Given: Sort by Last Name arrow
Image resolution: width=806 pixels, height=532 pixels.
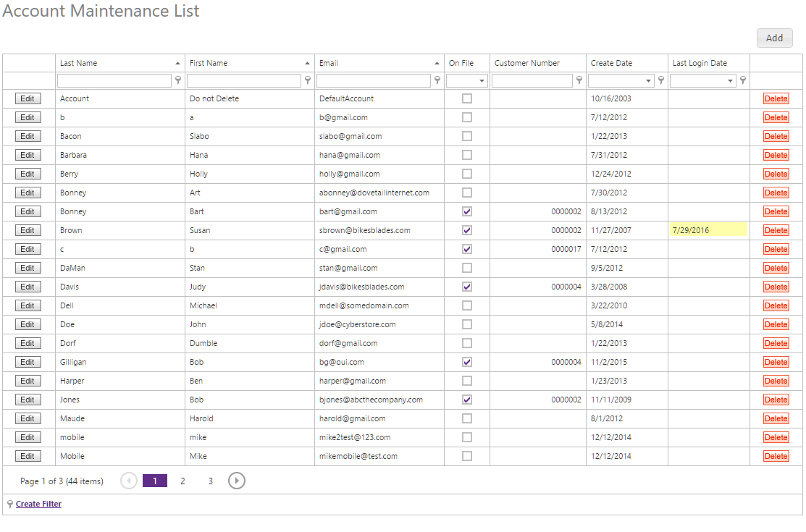Looking at the screenshot, I should click(177, 63).
